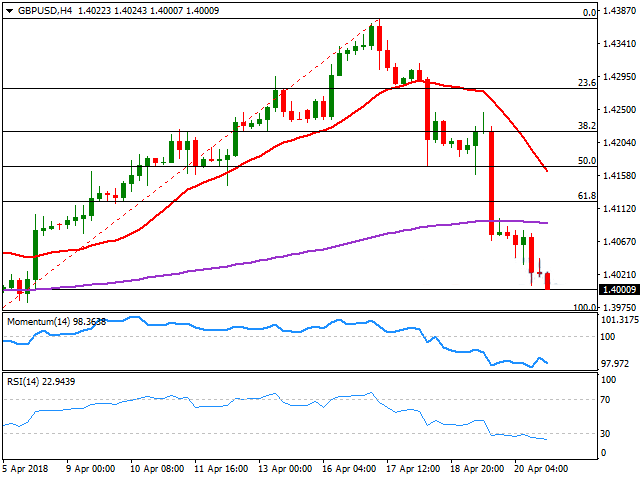Screen dimensions: 640x480
Task: Click the RSI 70 level scale label
Action: tap(606, 400)
